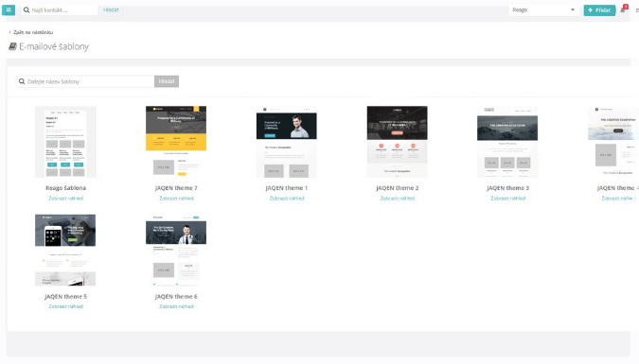Click the 'JAQEN theme 5' title text
The image size is (639, 364).
[x=65, y=297]
